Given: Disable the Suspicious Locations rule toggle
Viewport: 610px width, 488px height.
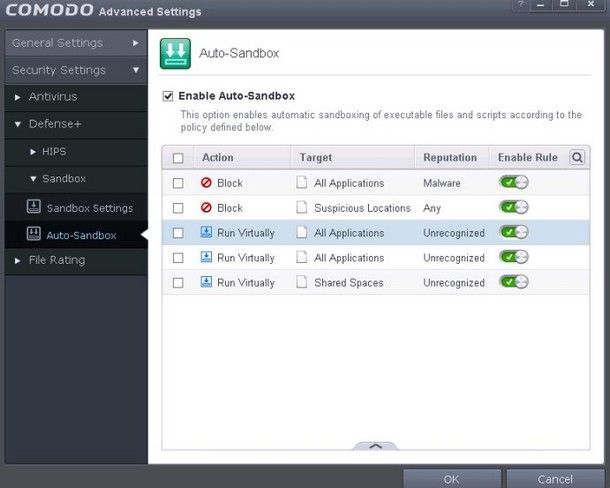Looking at the screenshot, I should point(514,207).
